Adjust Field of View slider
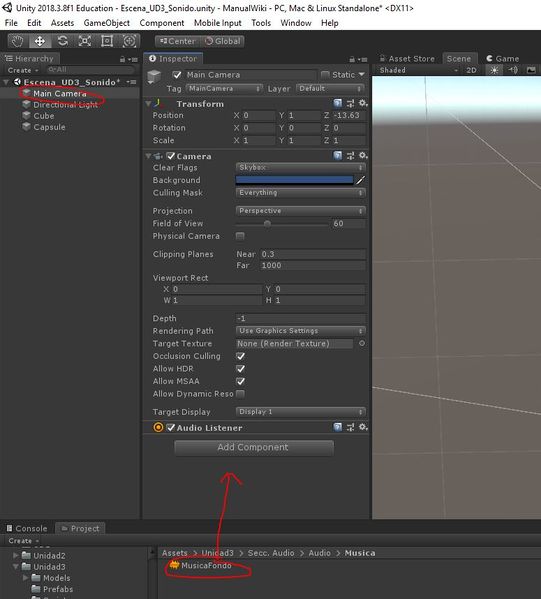The image size is (541, 599). [x=282, y=223]
